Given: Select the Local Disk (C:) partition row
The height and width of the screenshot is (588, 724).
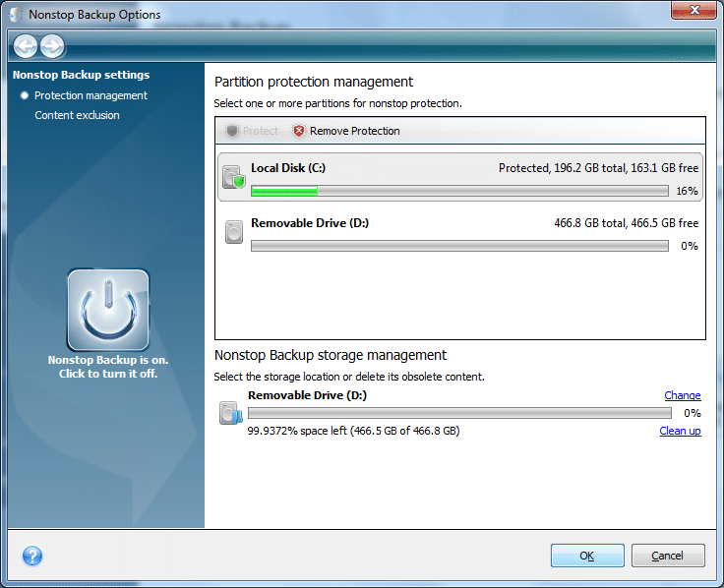Looking at the screenshot, I should 460,177.
